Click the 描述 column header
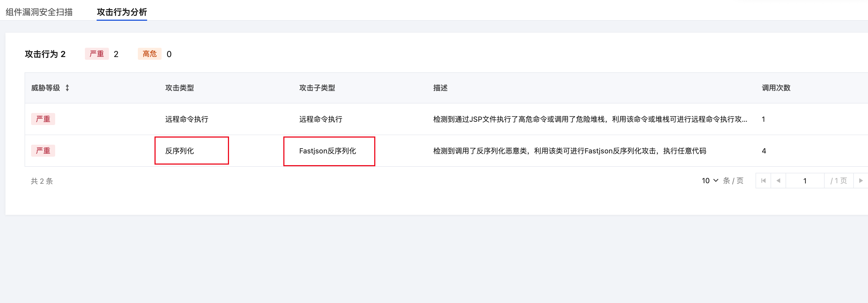868x303 pixels. pyautogui.click(x=440, y=88)
